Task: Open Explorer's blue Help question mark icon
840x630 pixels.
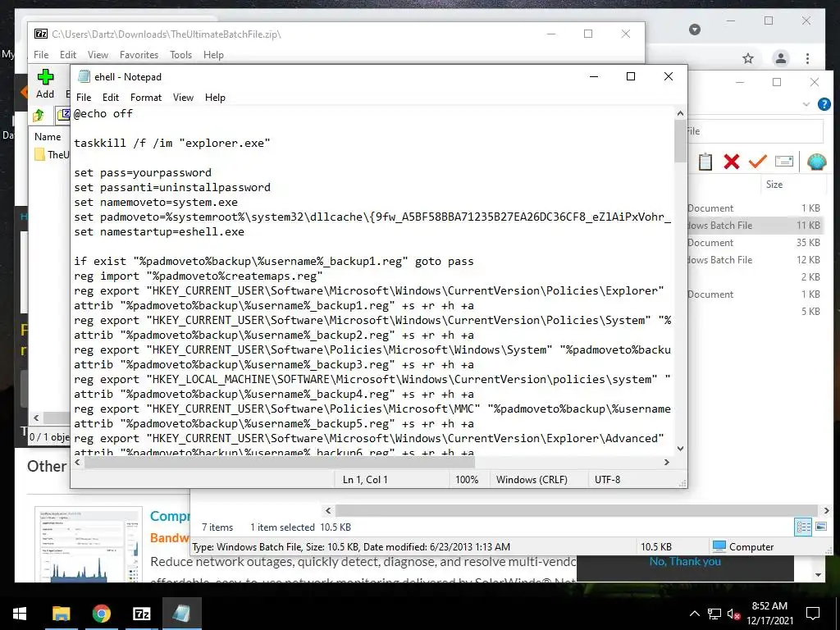Action: point(824,104)
